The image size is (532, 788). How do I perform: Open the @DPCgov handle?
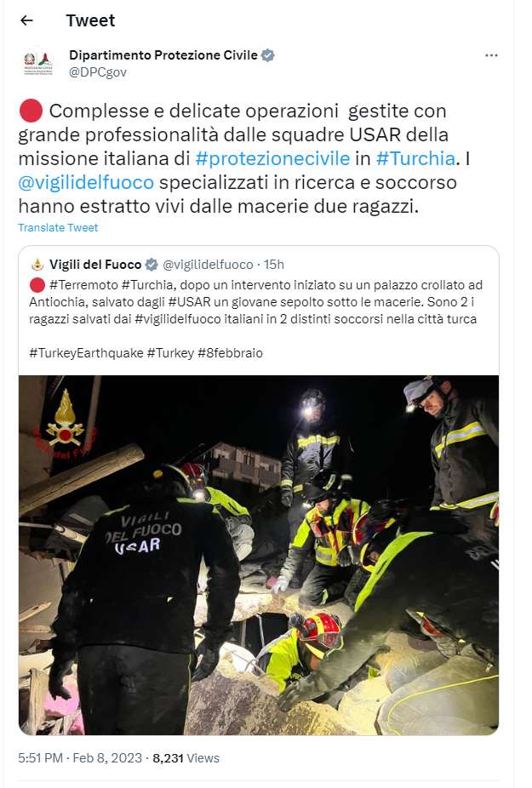pyautogui.click(x=98, y=72)
